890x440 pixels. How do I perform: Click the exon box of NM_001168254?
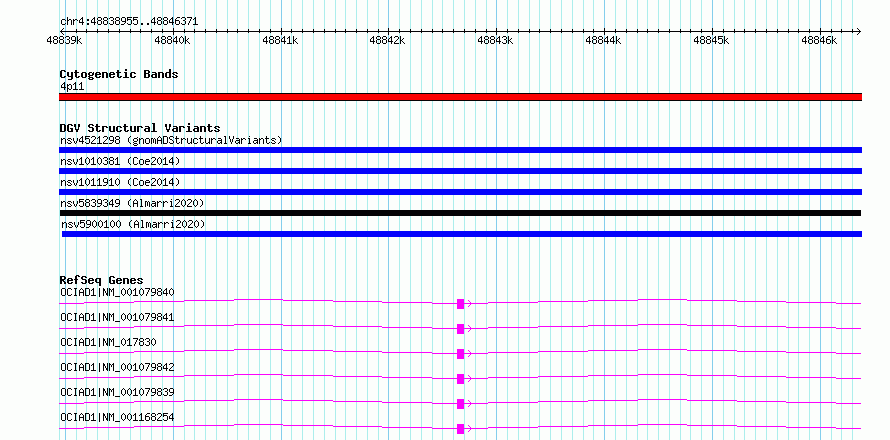[460, 429]
